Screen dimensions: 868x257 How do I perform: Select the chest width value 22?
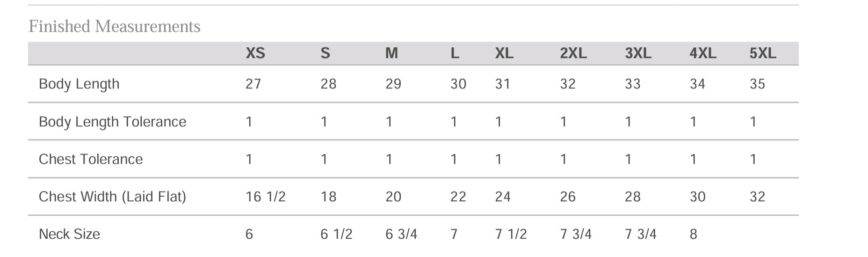pyautogui.click(x=458, y=197)
